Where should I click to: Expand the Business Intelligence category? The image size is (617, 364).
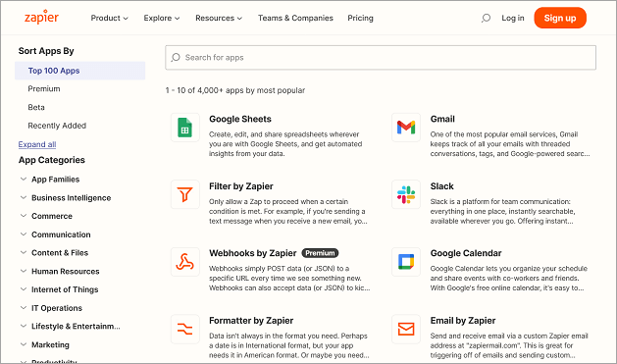66,198
